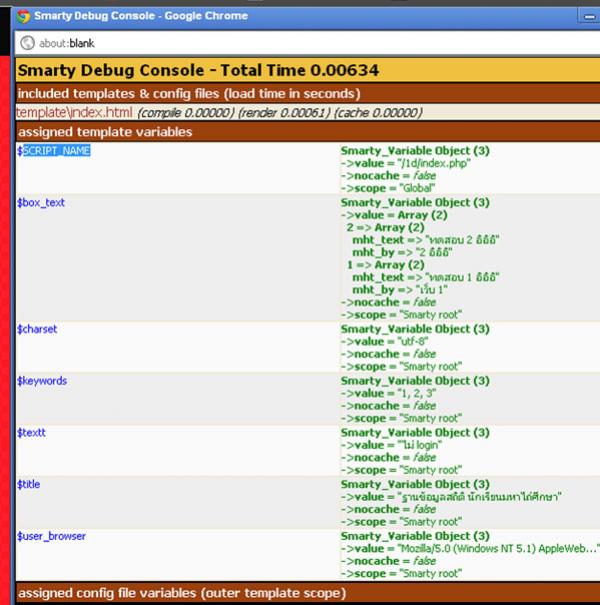600x605 pixels.
Task: Click the $charset variable name
Action: (37, 329)
